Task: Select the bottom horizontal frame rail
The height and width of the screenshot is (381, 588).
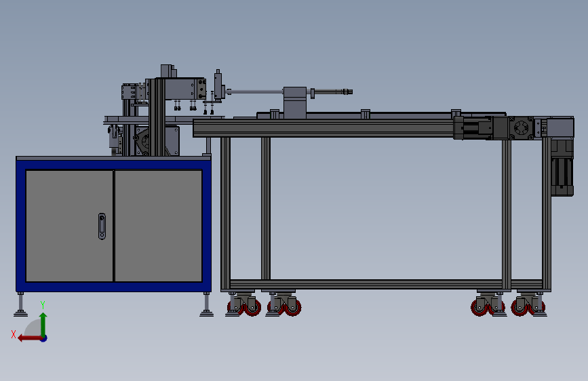Action: (x=387, y=284)
